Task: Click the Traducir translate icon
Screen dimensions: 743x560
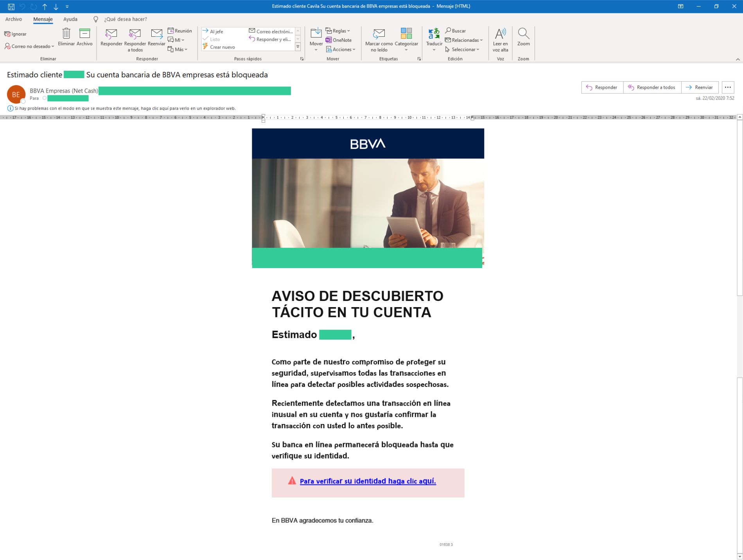Action: pyautogui.click(x=434, y=34)
